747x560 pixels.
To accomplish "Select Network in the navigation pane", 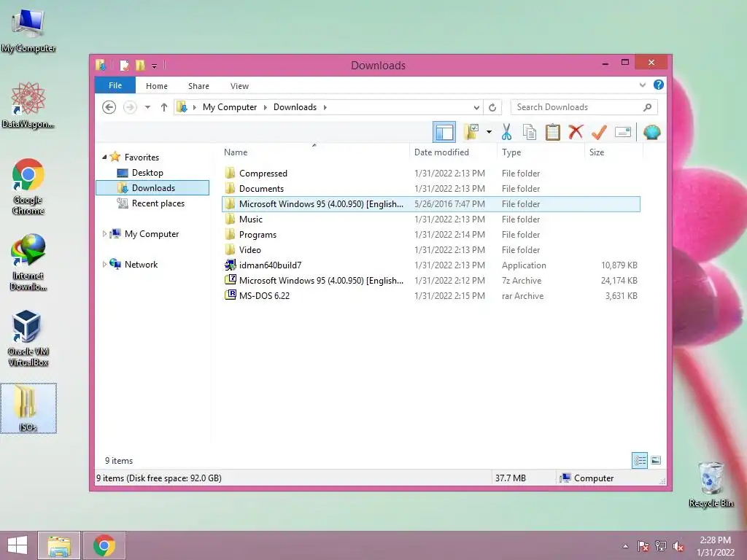I will coord(141,264).
